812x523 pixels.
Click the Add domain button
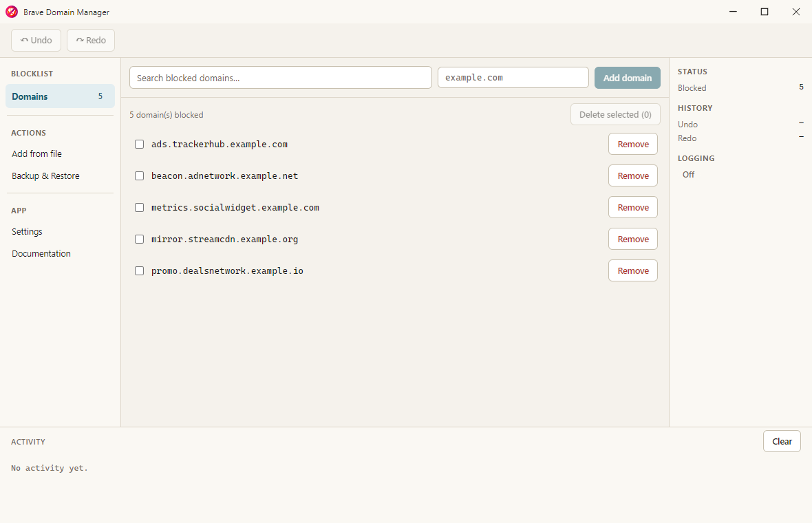click(x=627, y=78)
